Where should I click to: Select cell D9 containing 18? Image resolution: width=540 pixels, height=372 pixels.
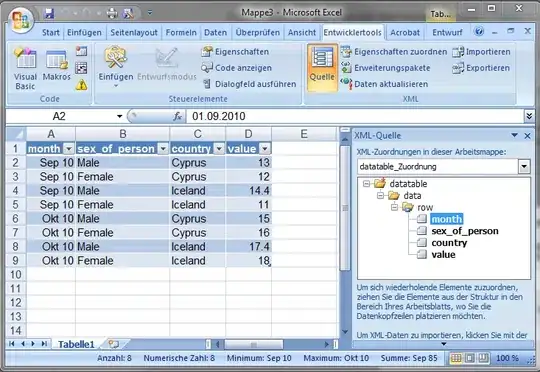249,261
